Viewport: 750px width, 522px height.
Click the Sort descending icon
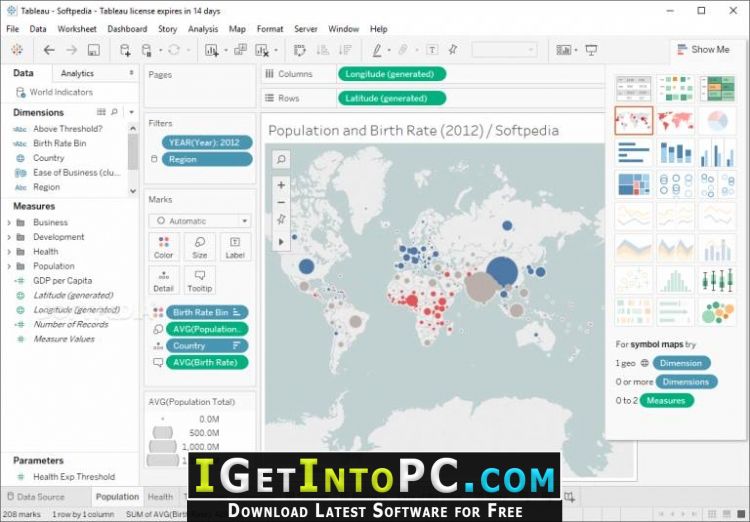[345, 50]
